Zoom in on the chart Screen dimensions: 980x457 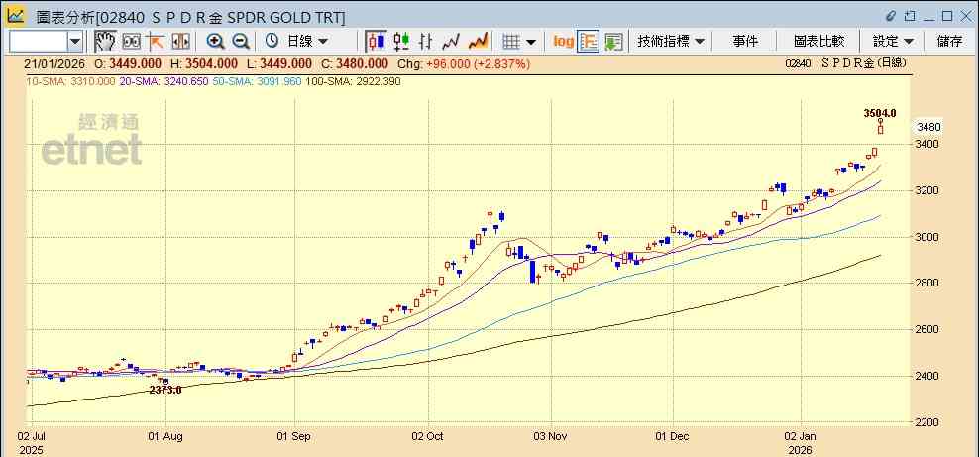(216, 42)
